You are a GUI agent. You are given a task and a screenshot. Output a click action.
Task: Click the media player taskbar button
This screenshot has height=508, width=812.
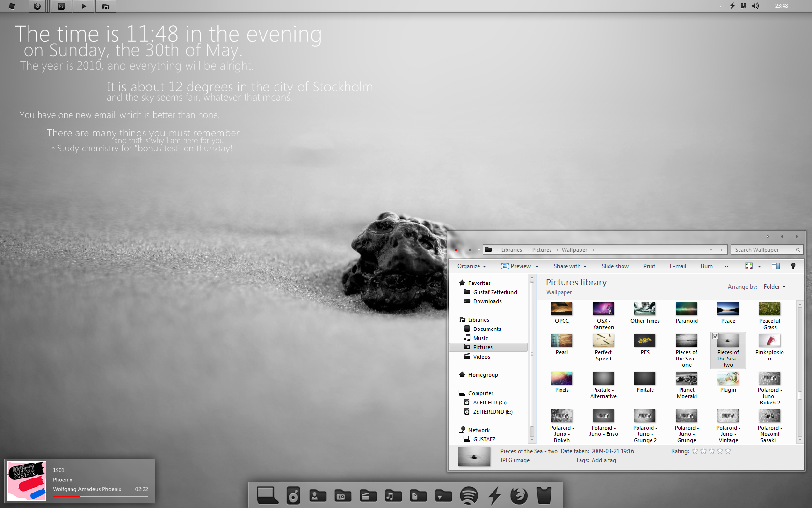(x=84, y=6)
